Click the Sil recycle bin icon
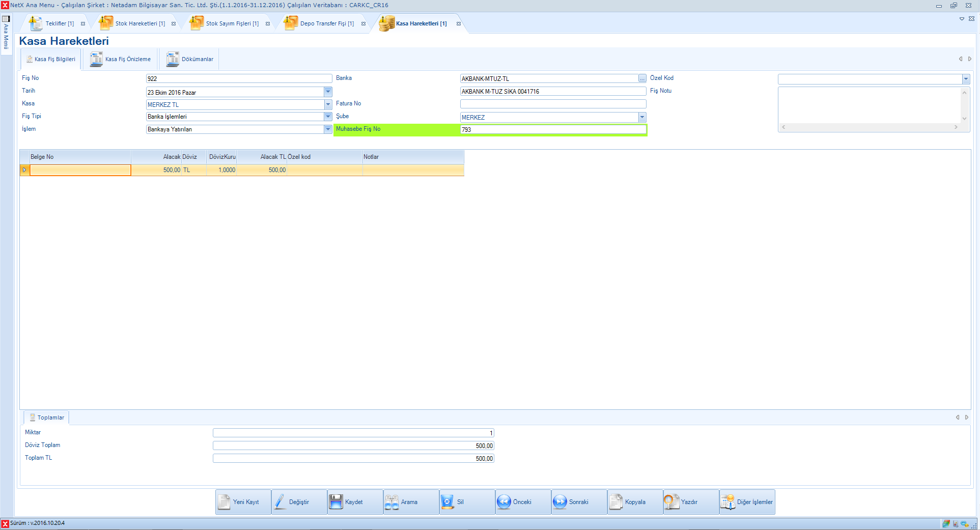The image size is (980, 530). click(x=447, y=502)
